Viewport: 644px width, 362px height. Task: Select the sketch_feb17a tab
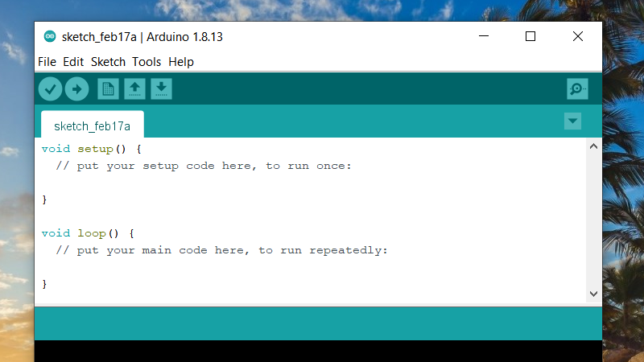pyautogui.click(x=93, y=125)
